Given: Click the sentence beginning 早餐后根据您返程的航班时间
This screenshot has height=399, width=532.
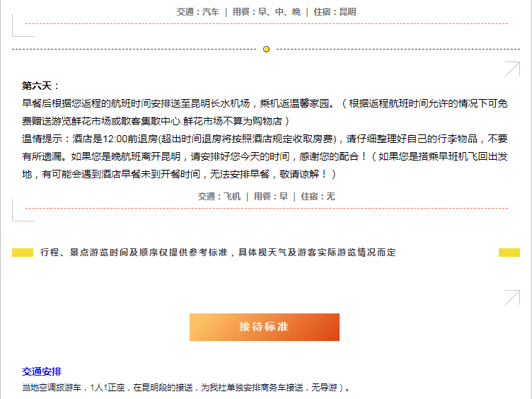Looking at the screenshot, I should pos(265,112).
